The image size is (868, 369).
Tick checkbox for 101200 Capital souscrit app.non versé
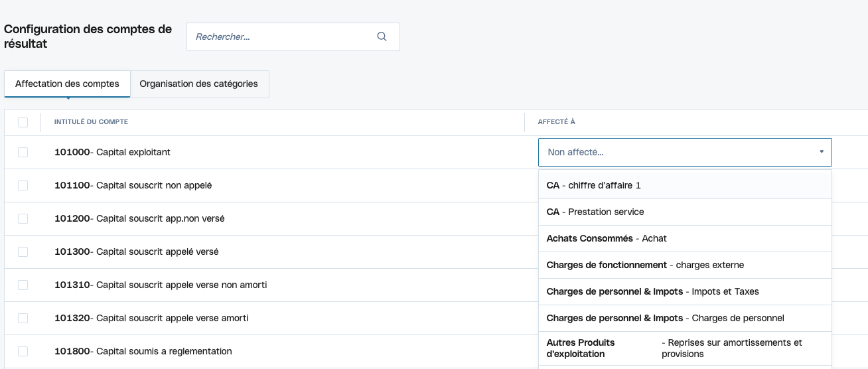point(23,218)
